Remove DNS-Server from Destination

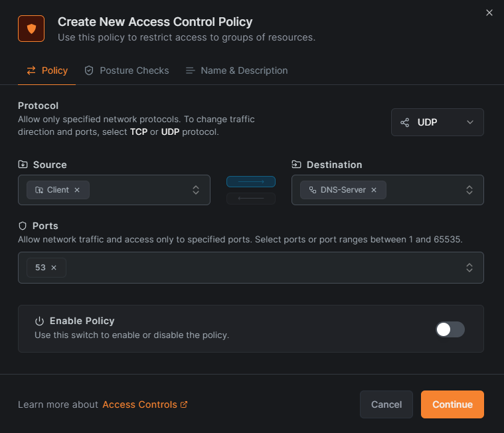tap(374, 190)
